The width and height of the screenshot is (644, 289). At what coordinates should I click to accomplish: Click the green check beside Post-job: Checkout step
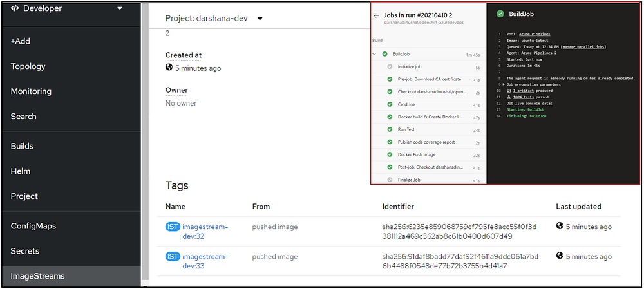390,167
